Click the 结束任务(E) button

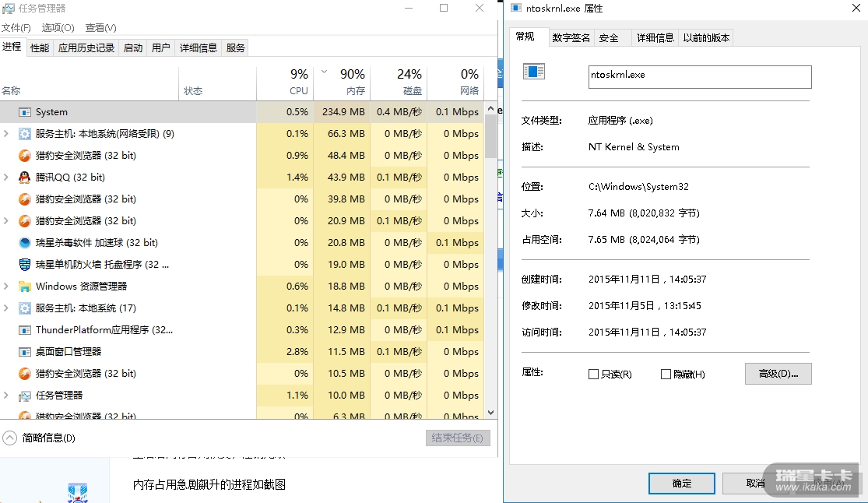(x=457, y=438)
